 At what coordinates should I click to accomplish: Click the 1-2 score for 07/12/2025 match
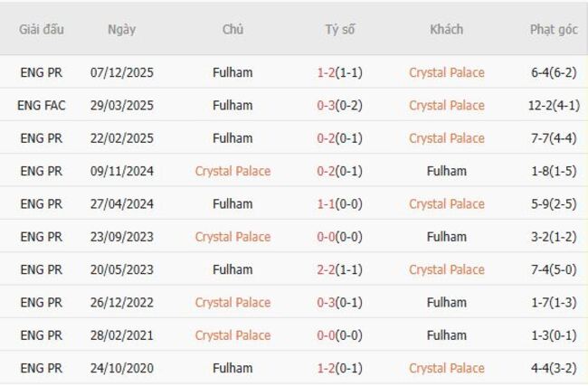coord(327,72)
